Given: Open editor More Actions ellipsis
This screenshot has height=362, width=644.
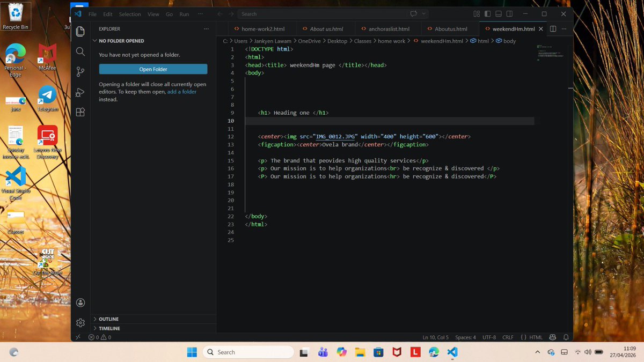Looking at the screenshot, I should pos(563,29).
